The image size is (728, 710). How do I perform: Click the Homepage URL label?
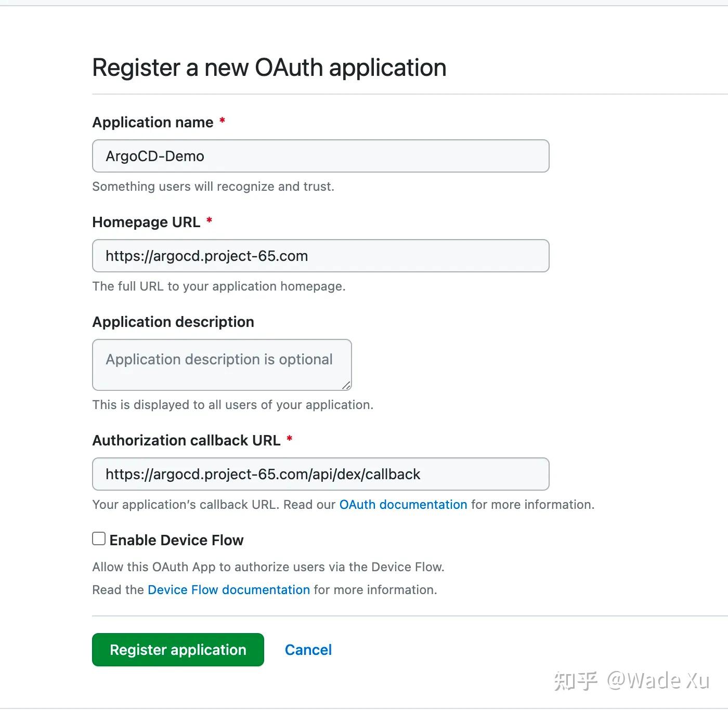point(146,222)
